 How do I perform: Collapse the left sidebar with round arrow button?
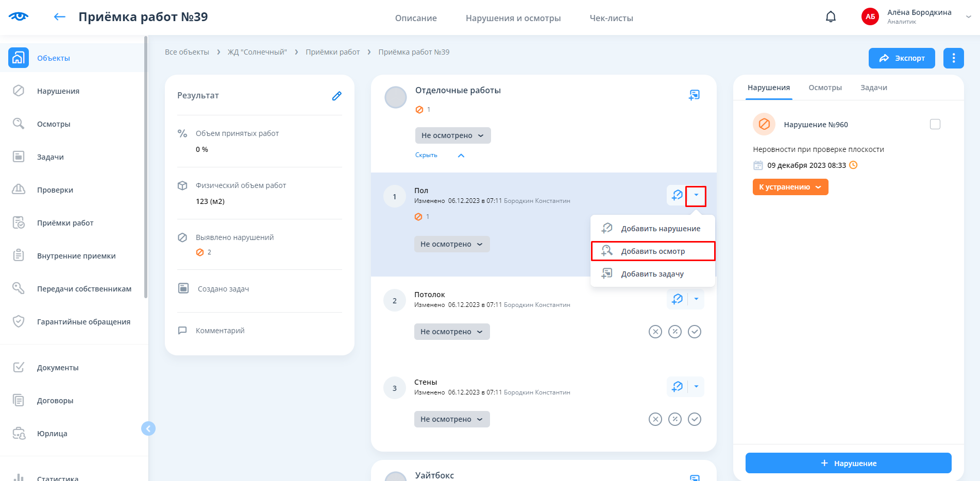(x=148, y=428)
